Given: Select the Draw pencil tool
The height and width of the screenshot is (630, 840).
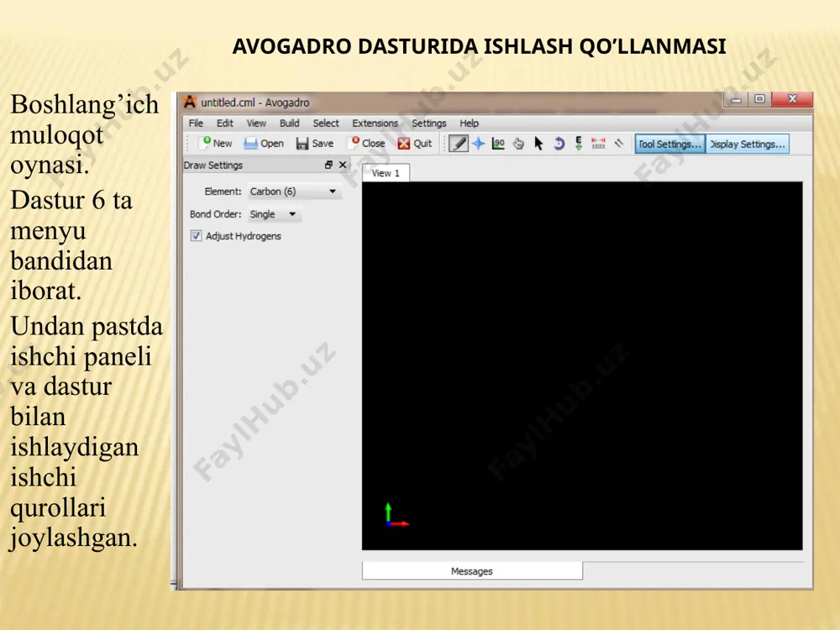Looking at the screenshot, I should (459, 144).
